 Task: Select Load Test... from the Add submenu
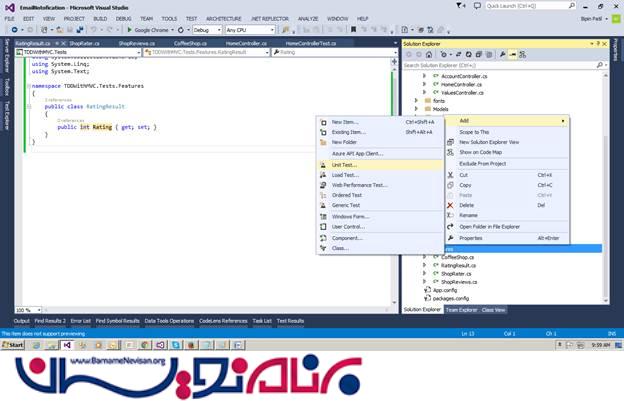click(345, 175)
